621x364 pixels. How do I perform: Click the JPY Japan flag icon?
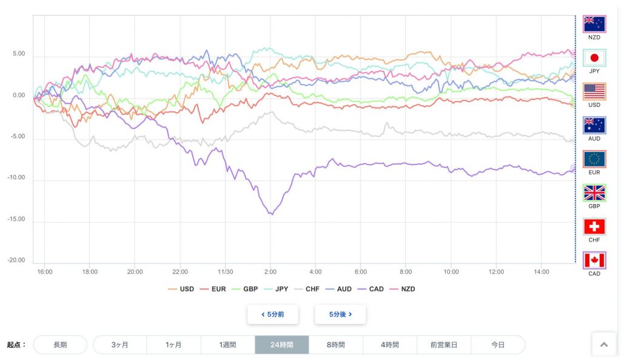[x=594, y=58]
